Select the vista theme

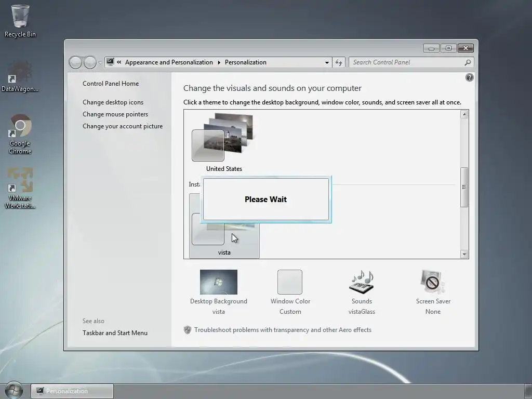pos(224,226)
